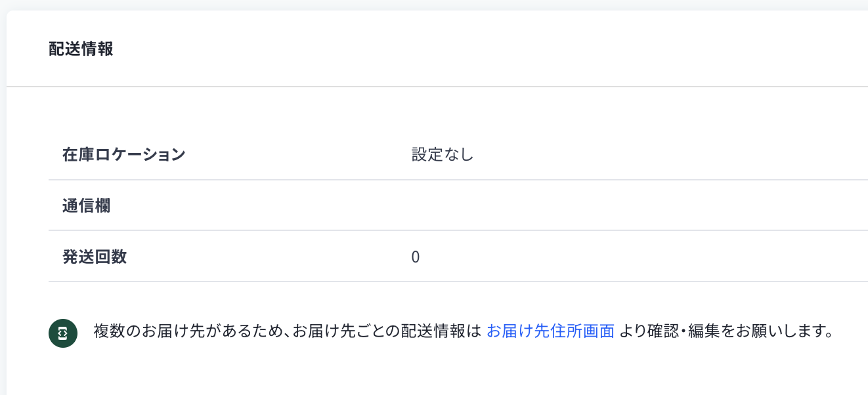The height and width of the screenshot is (395, 868).
Task: Click the arrows symbol inside the green icon
Action: pyautogui.click(x=63, y=333)
